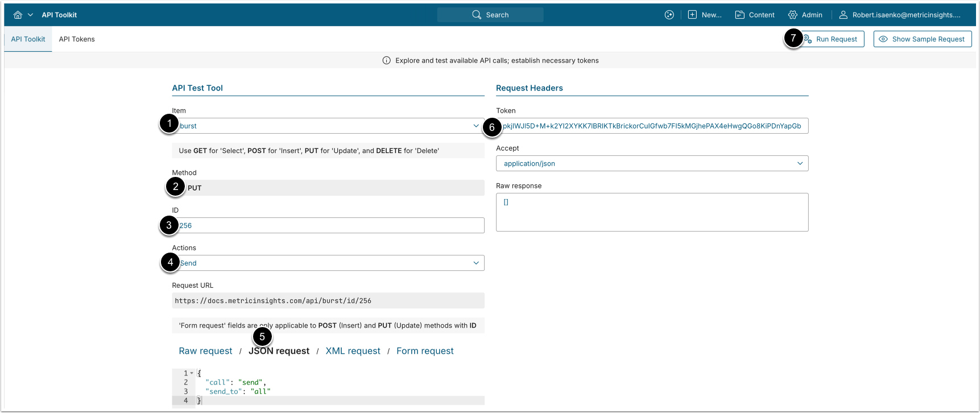Select the API Toolkit tab
The height and width of the screenshot is (413, 980).
click(28, 39)
